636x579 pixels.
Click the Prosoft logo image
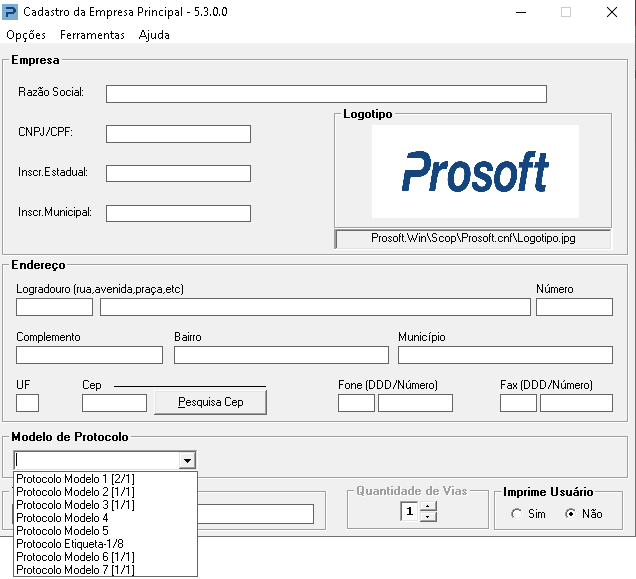point(475,171)
